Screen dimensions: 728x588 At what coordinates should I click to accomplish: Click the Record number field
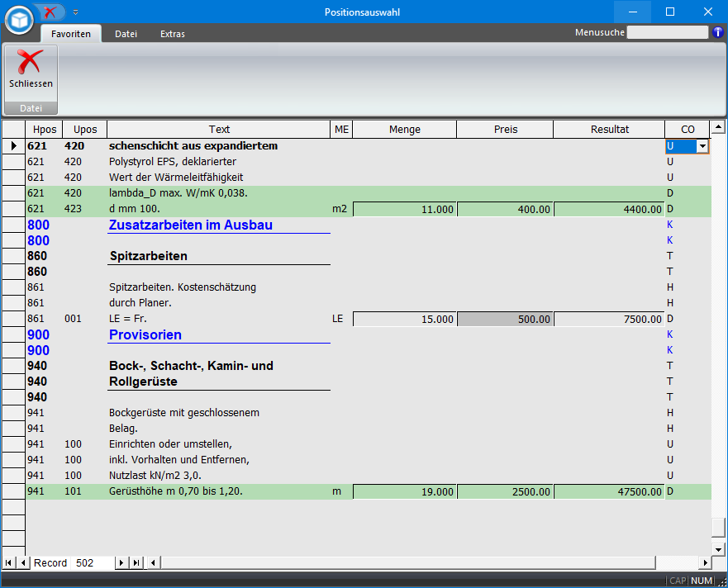point(93,562)
